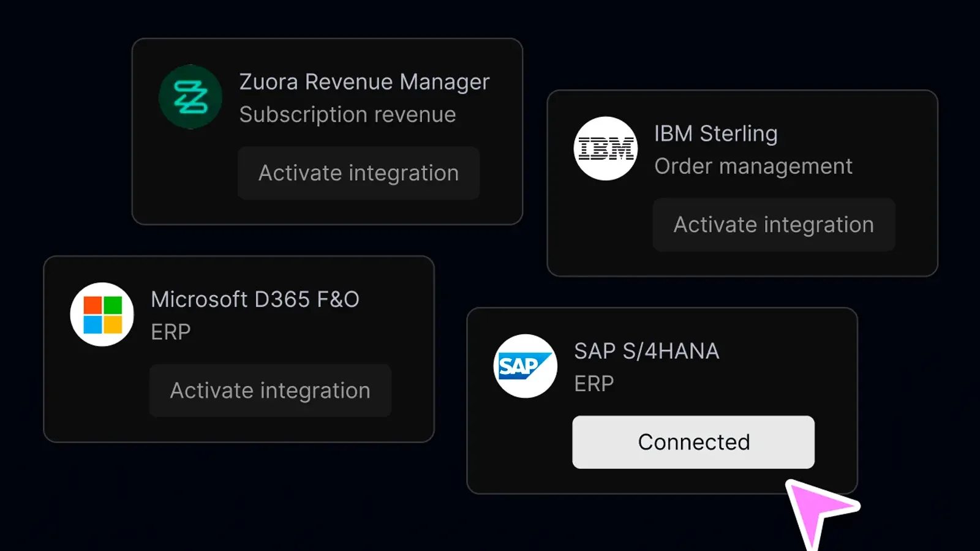Click the Order management category label
This screenshot has width=980, height=551.
pos(753,166)
